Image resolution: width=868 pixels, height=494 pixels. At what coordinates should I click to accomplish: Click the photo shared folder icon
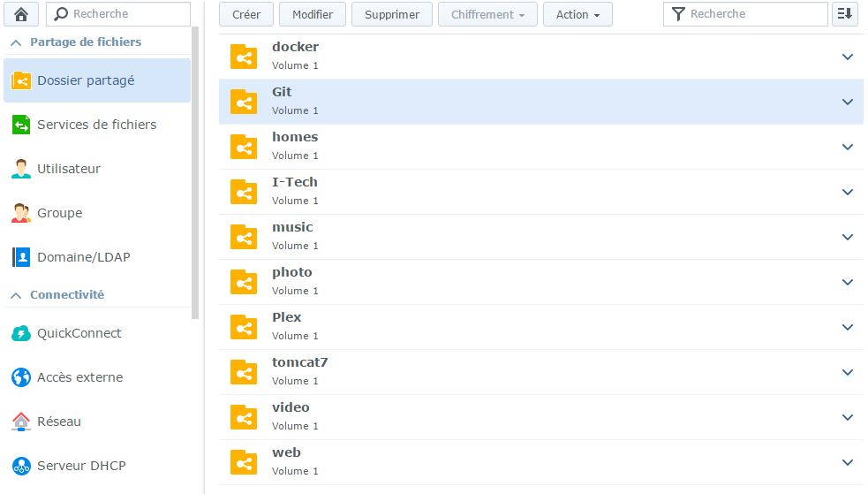(244, 283)
